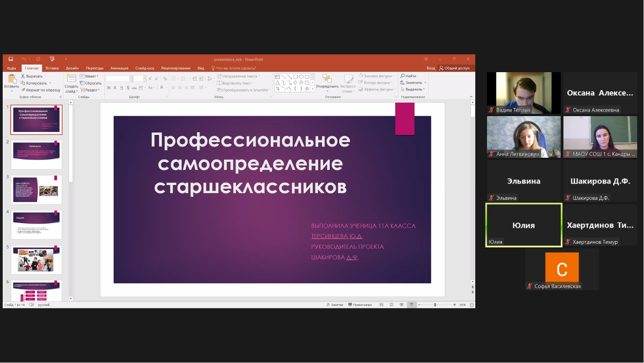Open the Layout (Макет) dropdown
Viewport: 644px width, 363px height.
click(89, 76)
